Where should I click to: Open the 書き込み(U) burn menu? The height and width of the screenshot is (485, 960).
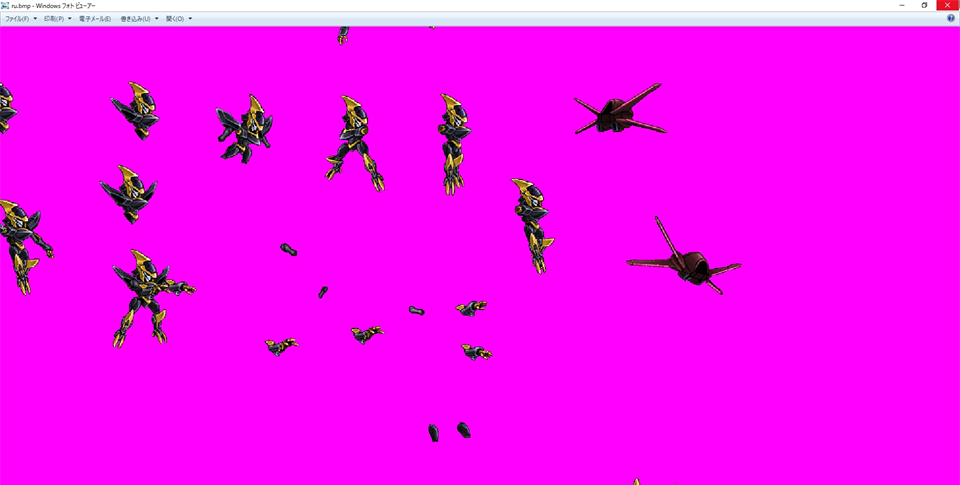(139, 19)
